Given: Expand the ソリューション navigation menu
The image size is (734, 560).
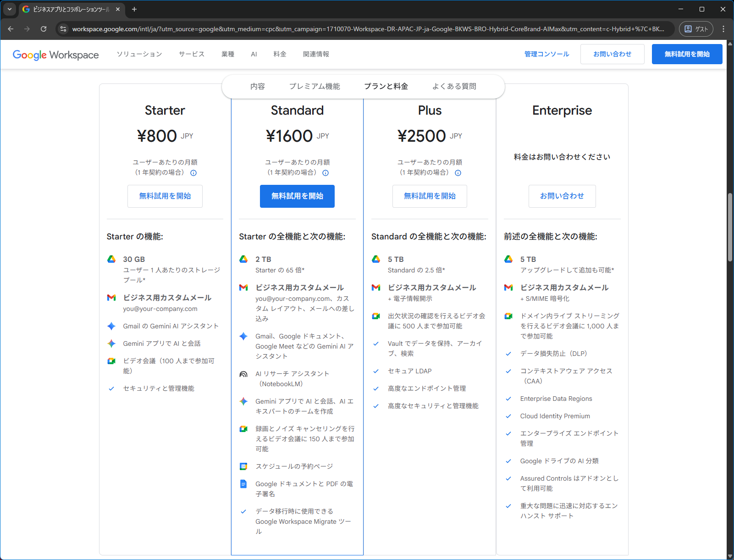Looking at the screenshot, I should (x=139, y=54).
